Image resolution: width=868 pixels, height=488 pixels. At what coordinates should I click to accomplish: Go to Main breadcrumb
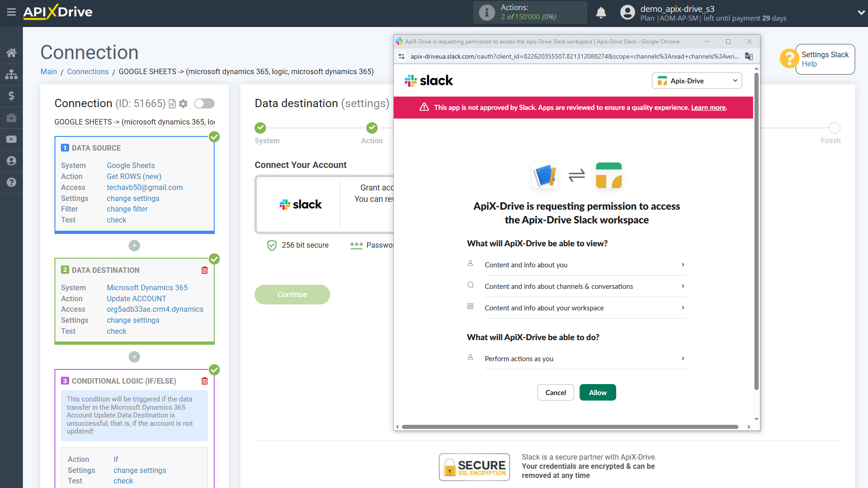pos(49,71)
